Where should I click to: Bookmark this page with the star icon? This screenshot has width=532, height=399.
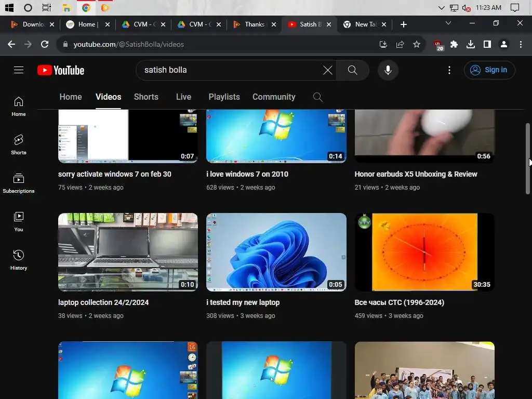tap(417, 45)
